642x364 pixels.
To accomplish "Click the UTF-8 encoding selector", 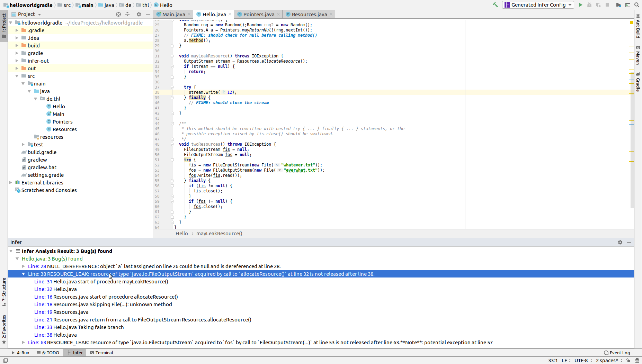I will (583, 360).
